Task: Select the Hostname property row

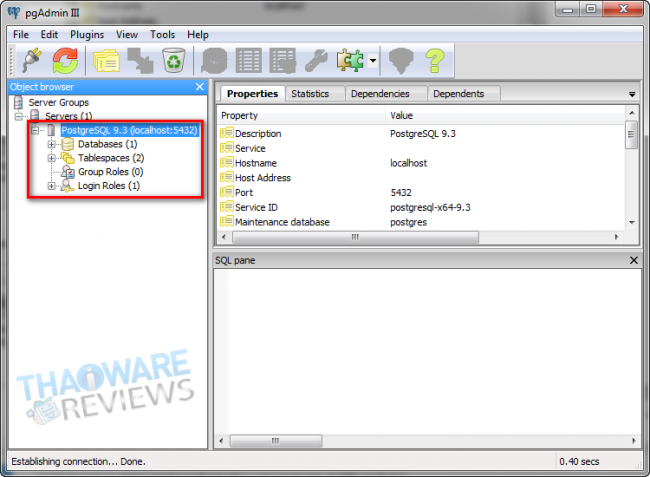Action: click(x=421, y=163)
